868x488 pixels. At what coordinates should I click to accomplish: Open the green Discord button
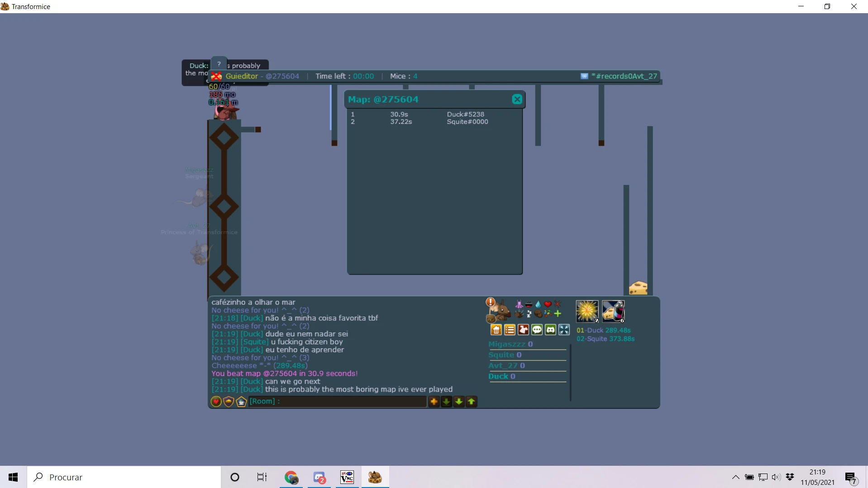[550, 330]
